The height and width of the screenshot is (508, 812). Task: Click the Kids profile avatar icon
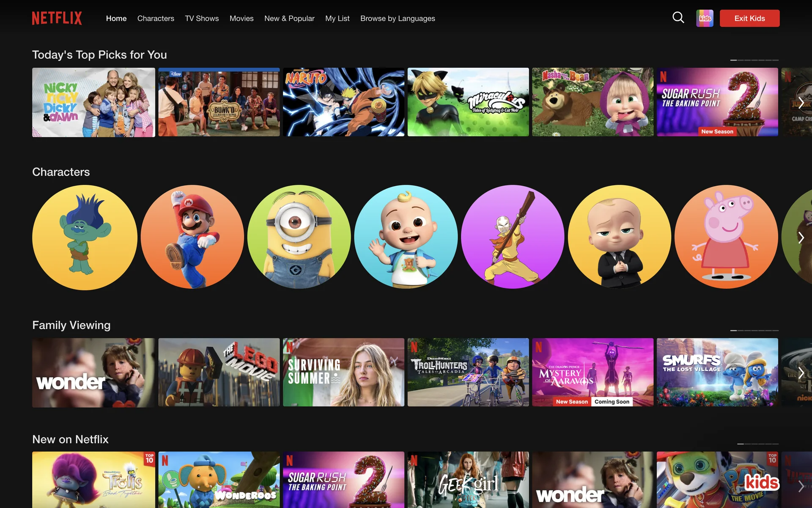705,18
